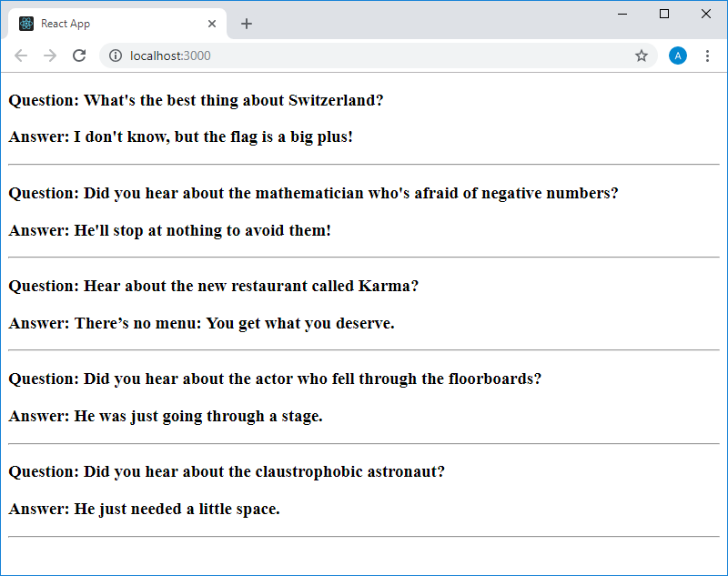Minimize the browser window
728x576 pixels.
point(622,14)
